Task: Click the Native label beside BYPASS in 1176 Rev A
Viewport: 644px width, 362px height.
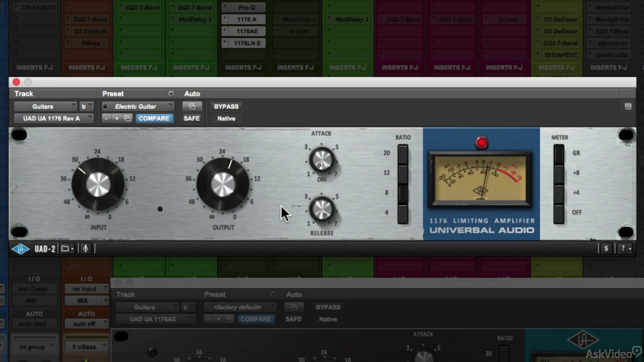Action: pos(226,119)
